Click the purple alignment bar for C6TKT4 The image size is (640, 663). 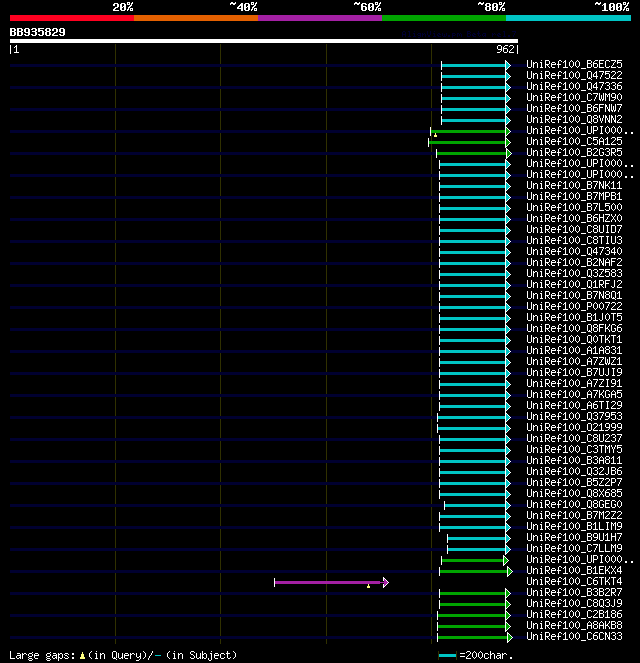[331, 583]
